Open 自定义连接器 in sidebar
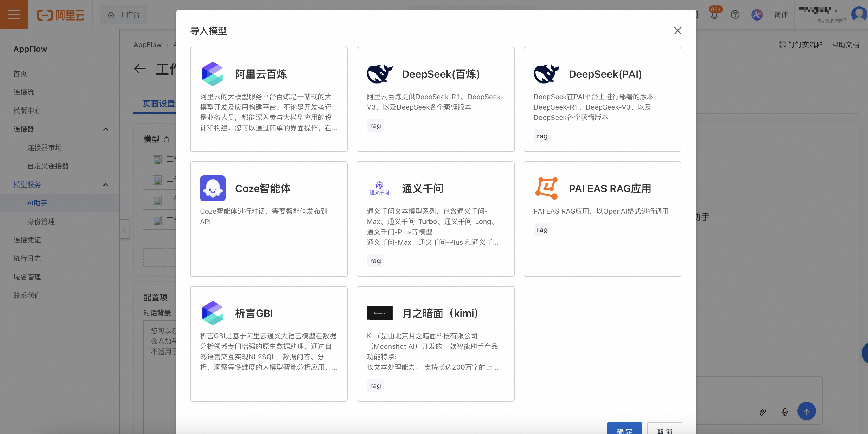This screenshot has height=434, width=868. (x=48, y=166)
